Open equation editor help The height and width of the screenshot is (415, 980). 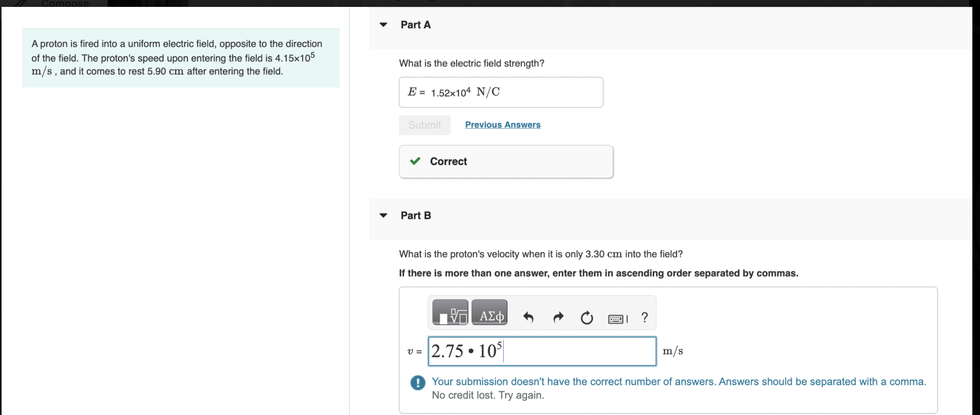pyautogui.click(x=644, y=318)
